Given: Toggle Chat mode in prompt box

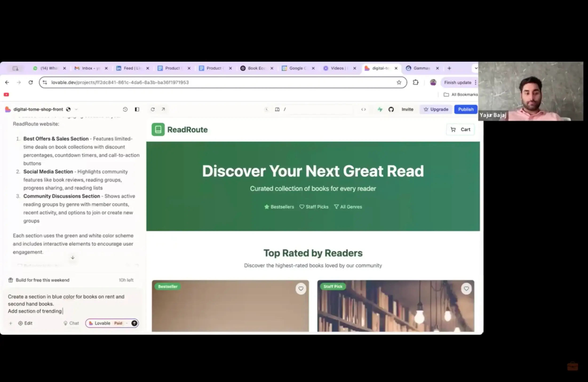Looking at the screenshot, I should coord(71,323).
